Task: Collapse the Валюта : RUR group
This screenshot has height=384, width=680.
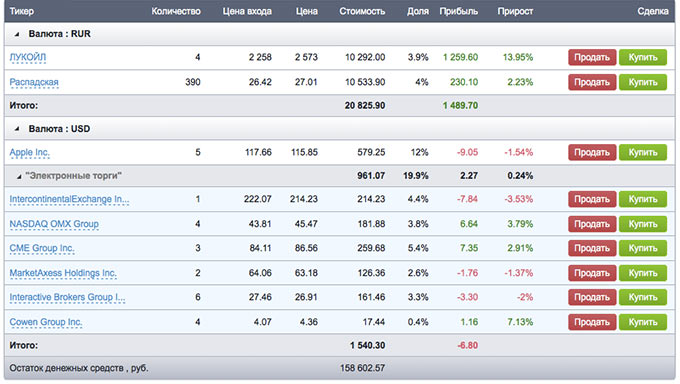Action: (17, 34)
